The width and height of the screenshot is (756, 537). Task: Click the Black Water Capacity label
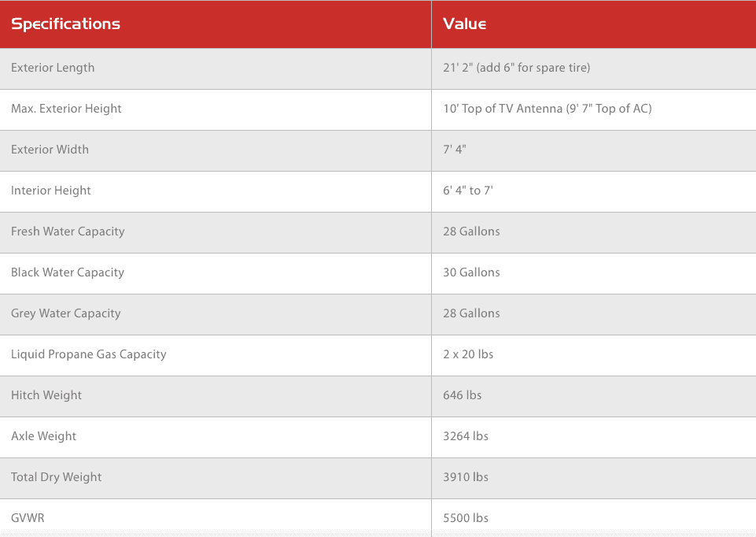point(68,272)
